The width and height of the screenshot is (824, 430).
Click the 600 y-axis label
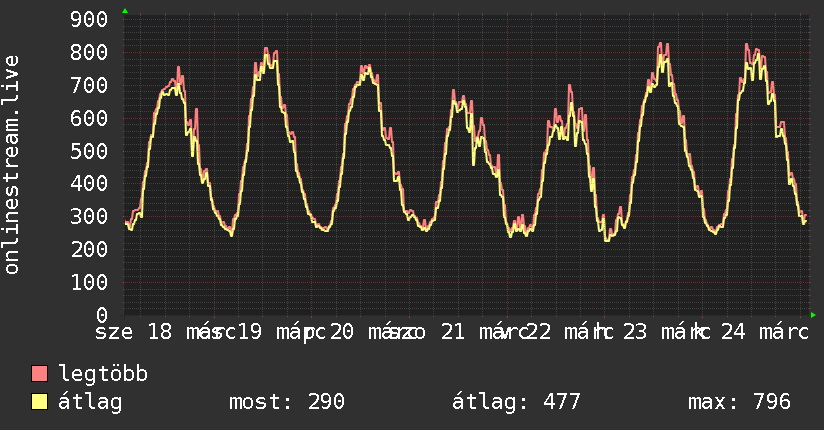click(89, 118)
